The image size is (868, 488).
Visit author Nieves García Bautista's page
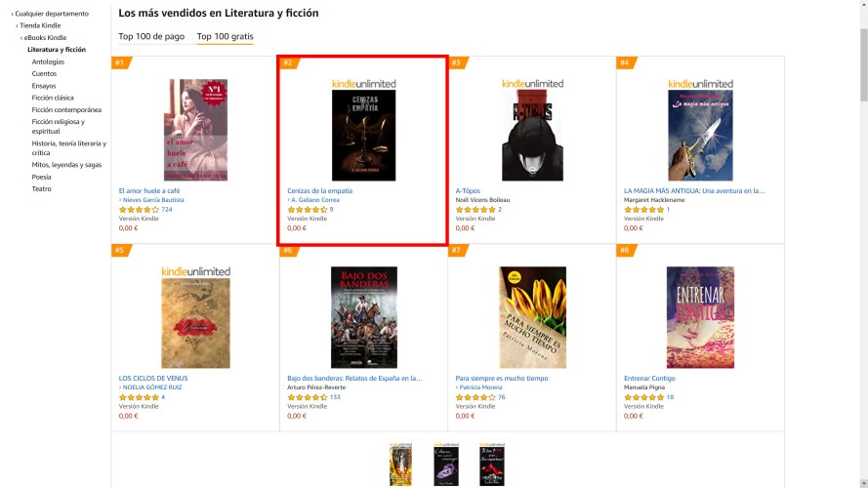tap(152, 200)
